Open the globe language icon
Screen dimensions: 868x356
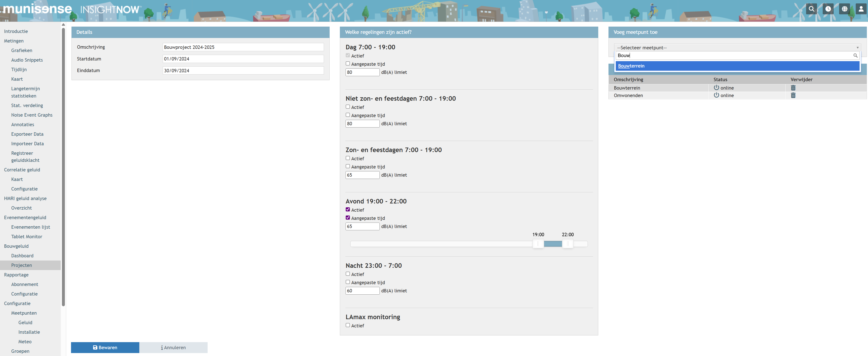point(844,9)
